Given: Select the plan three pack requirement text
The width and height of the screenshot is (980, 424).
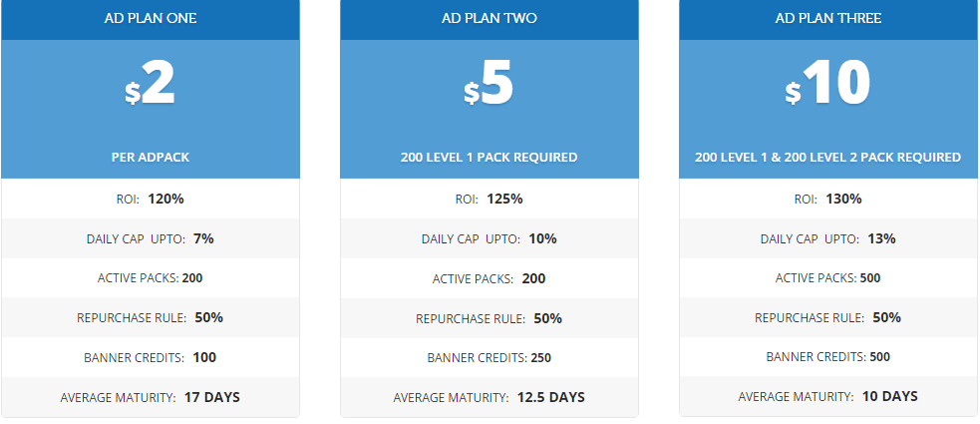Looking at the screenshot, I should coord(827,158).
